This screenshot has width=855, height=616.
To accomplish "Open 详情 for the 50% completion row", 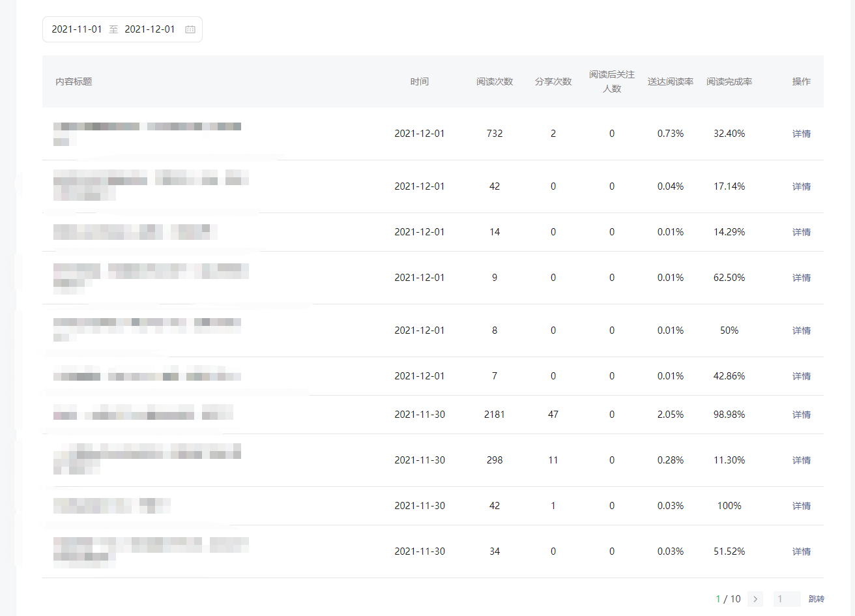I will 802,330.
